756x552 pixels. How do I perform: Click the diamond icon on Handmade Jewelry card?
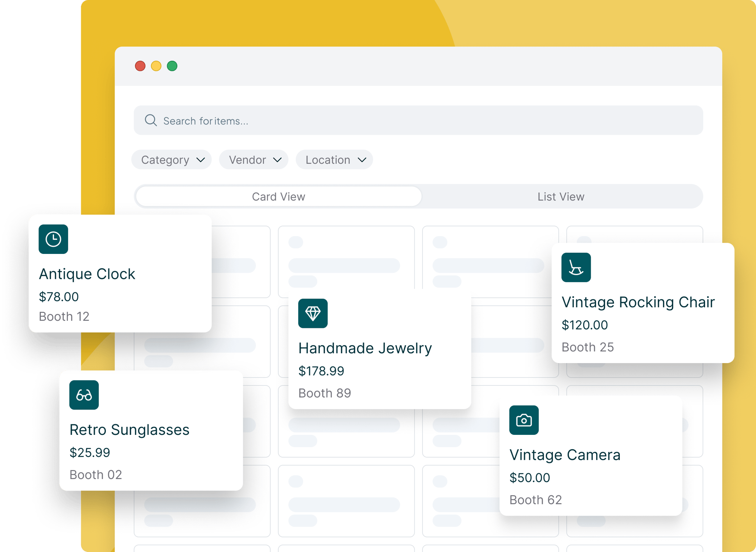[313, 314]
